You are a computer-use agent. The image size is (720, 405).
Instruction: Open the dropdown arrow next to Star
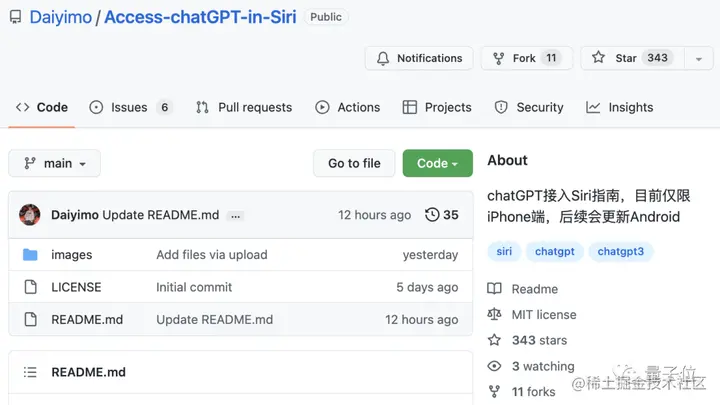click(x=699, y=59)
